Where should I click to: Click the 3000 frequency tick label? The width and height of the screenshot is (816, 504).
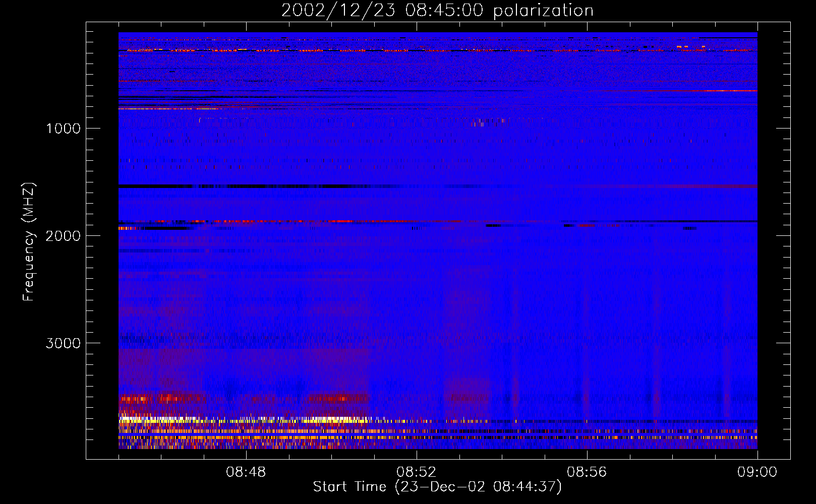click(63, 343)
